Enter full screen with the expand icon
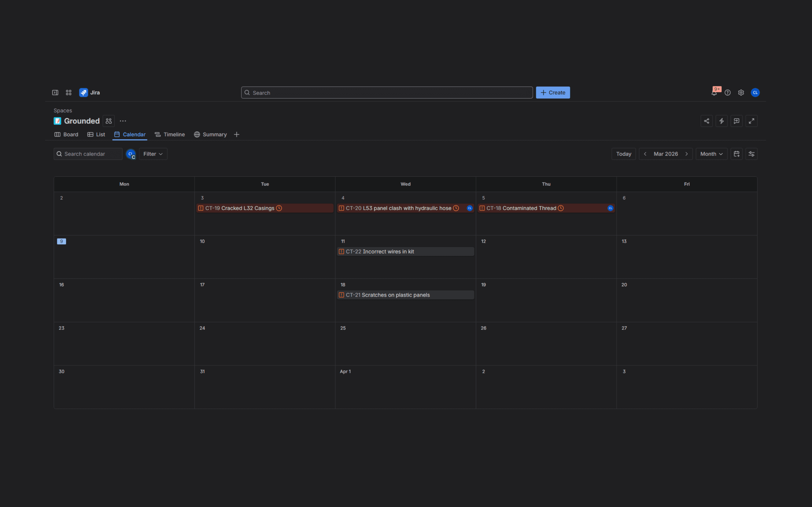Image resolution: width=812 pixels, height=507 pixels. pyautogui.click(x=751, y=121)
